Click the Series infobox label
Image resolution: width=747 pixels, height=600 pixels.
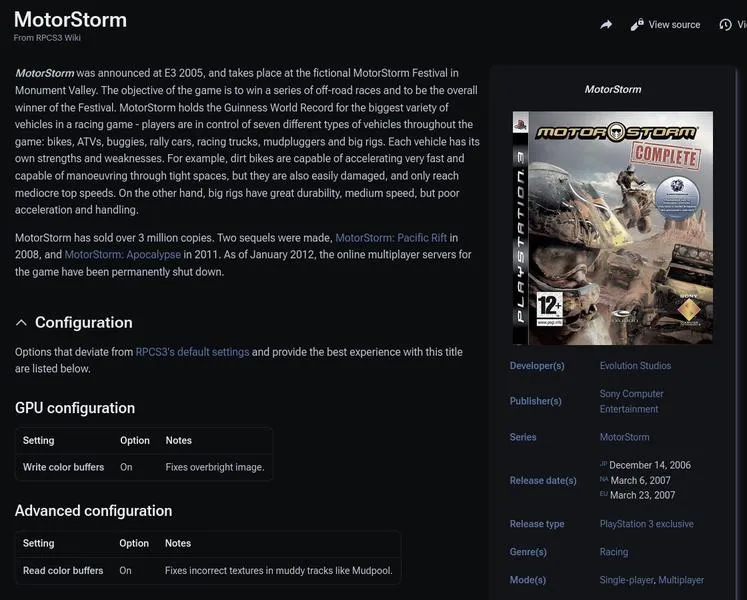pos(523,437)
